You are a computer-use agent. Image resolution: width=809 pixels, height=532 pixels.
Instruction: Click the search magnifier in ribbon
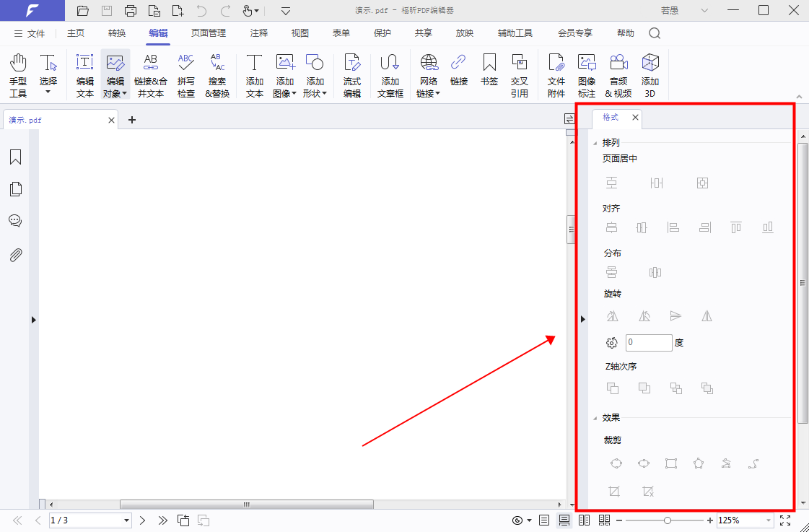[x=655, y=33]
